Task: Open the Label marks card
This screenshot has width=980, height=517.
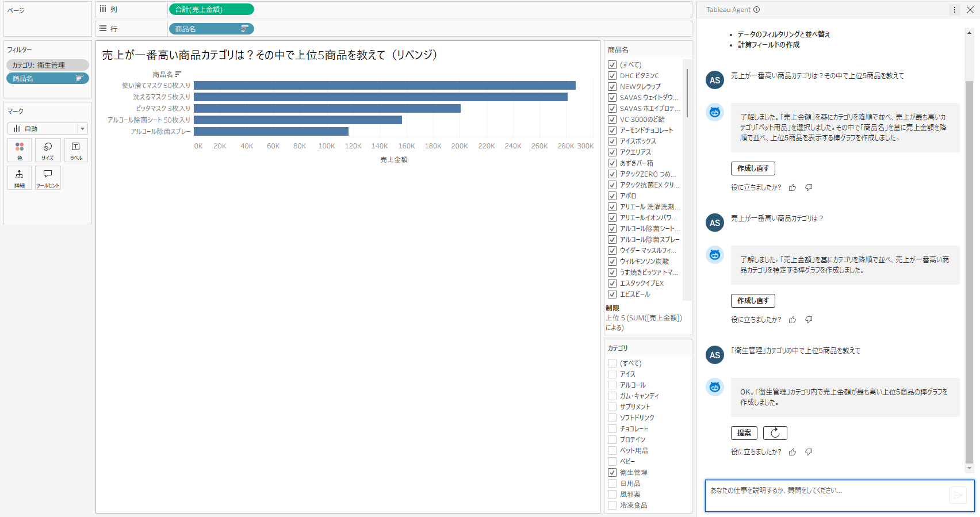Action: pos(76,150)
